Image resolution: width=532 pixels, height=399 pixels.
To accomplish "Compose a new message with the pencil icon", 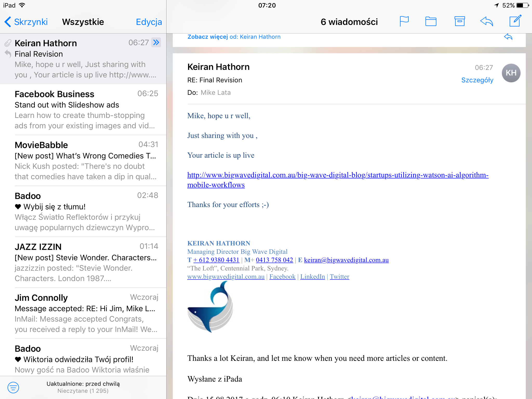I will point(515,21).
